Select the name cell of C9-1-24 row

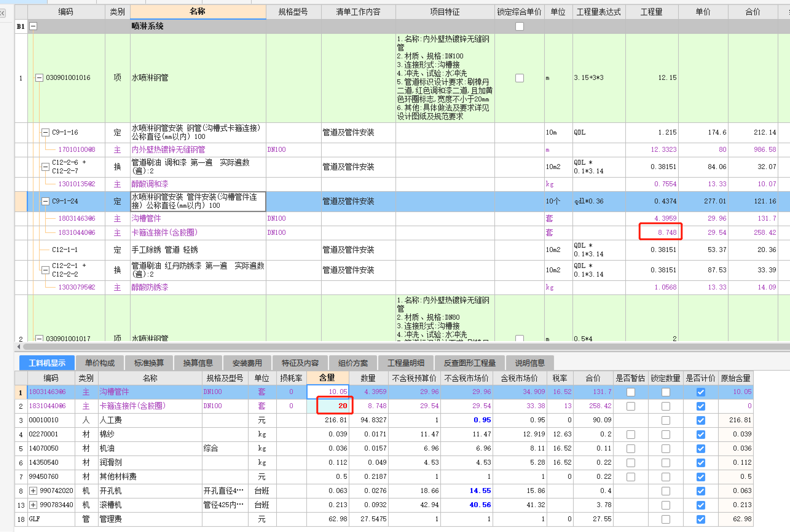(x=198, y=201)
